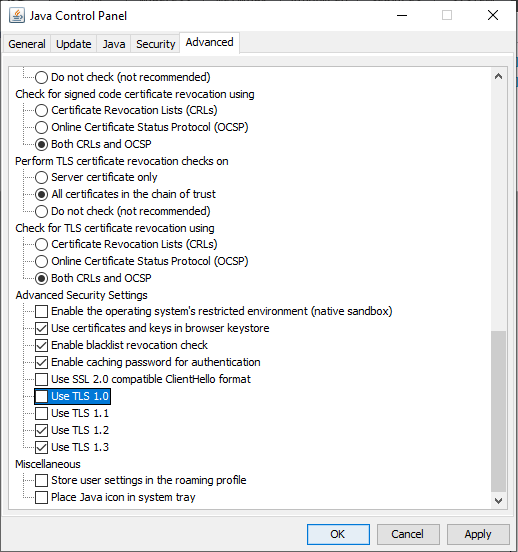
Task: Click the Apply button
Action: (x=478, y=534)
